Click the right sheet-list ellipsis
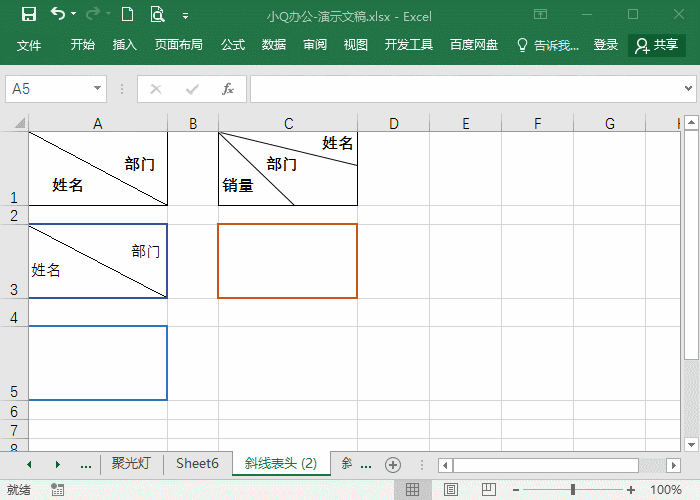The width and height of the screenshot is (700, 500). pyautogui.click(x=366, y=466)
